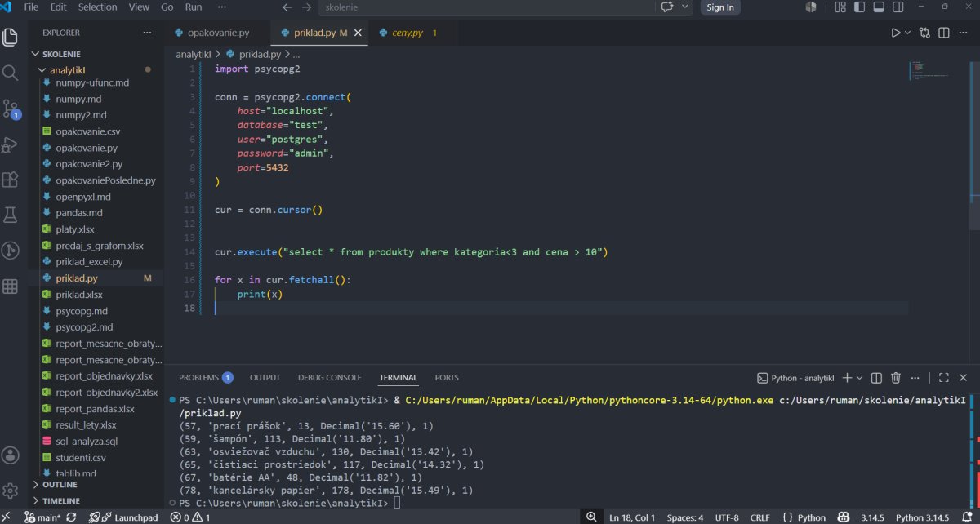Image resolution: width=980 pixels, height=524 pixels.
Task: Open the Run and Debug view
Action: (x=11, y=144)
